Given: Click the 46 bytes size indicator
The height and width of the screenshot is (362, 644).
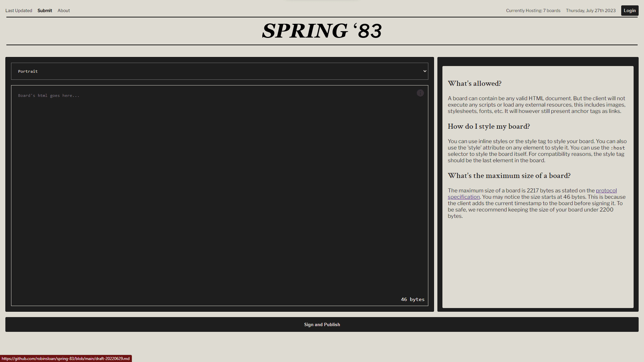Looking at the screenshot, I should (x=412, y=299).
